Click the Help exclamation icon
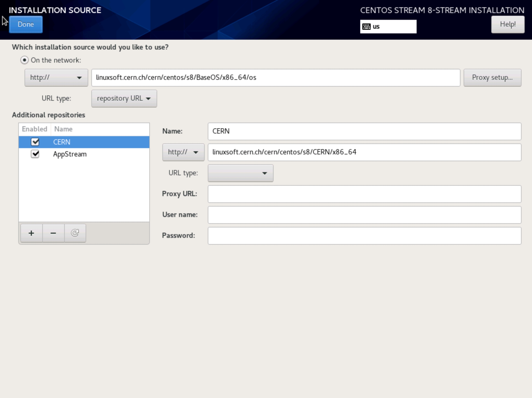 click(x=508, y=24)
